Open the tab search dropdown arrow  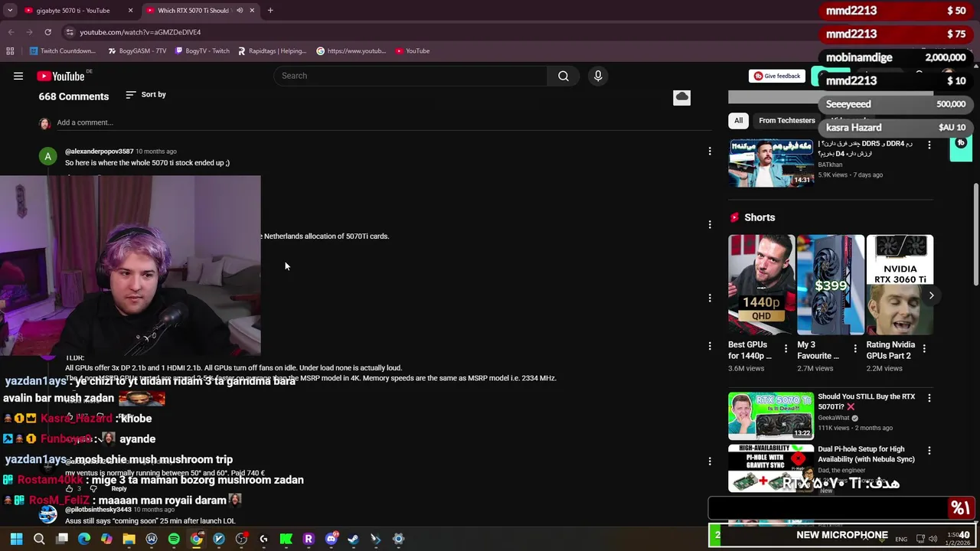coord(10,11)
